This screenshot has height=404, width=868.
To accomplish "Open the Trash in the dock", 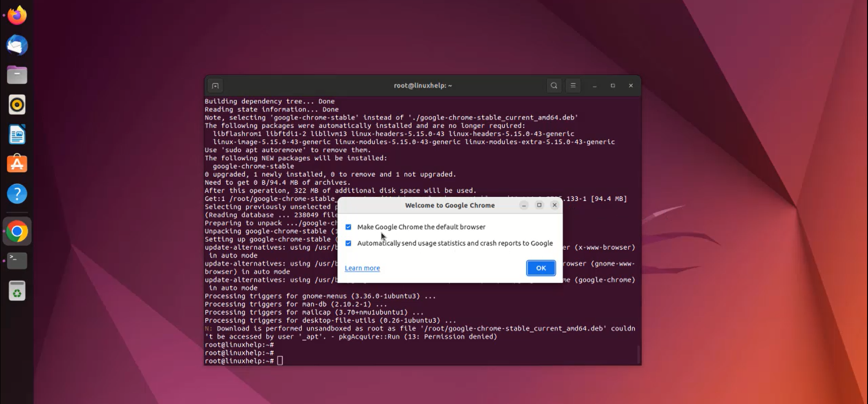I will 17,291.
